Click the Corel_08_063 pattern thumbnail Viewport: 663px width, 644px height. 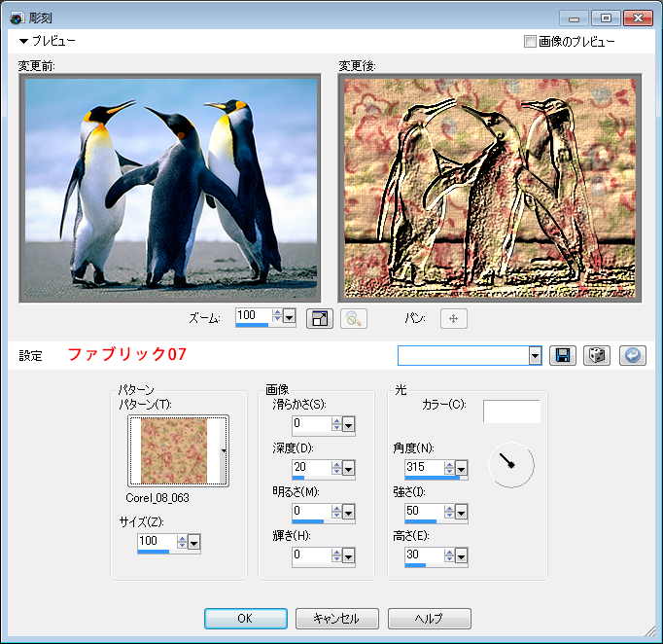click(x=174, y=450)
